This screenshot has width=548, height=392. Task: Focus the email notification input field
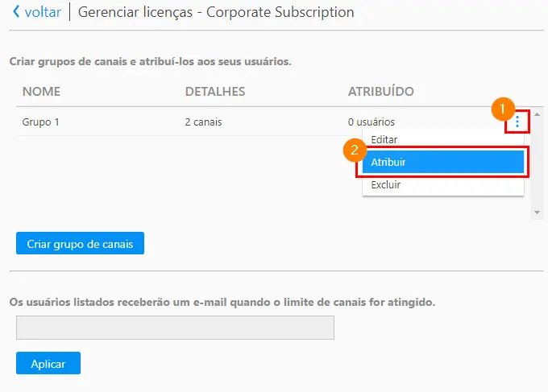pos(175,328)
